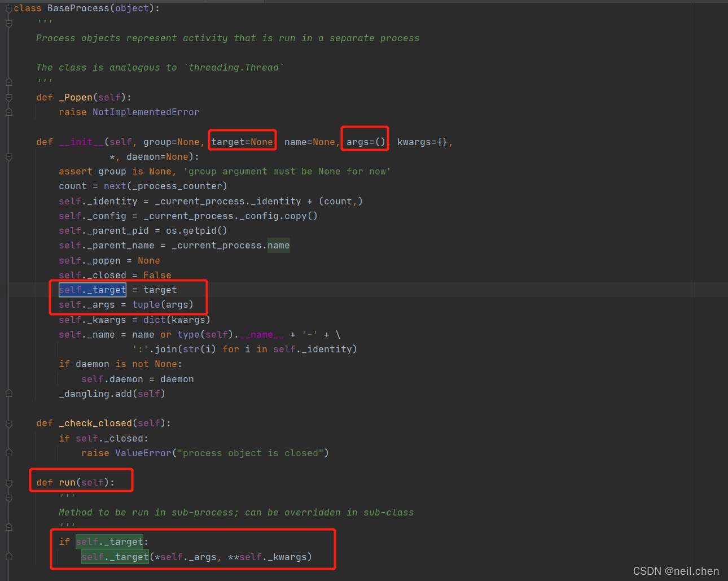Click NotImplementedError in the _Popen method

tap(146, 112)
